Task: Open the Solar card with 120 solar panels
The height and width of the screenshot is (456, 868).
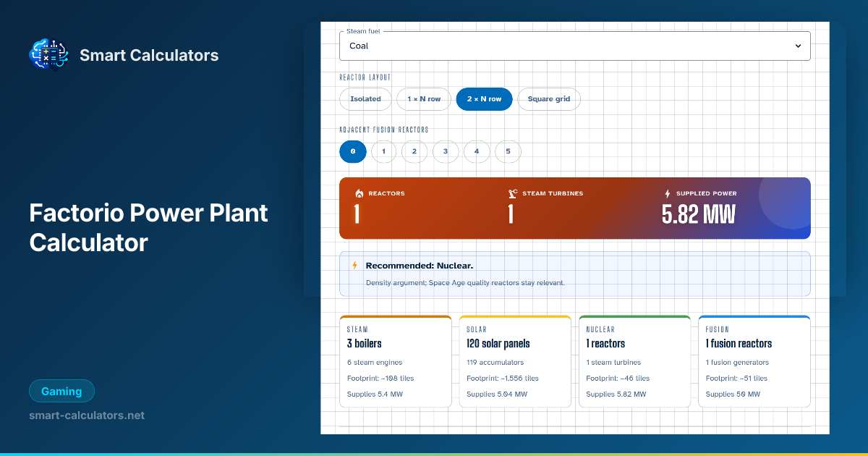Action: [515, 361]
